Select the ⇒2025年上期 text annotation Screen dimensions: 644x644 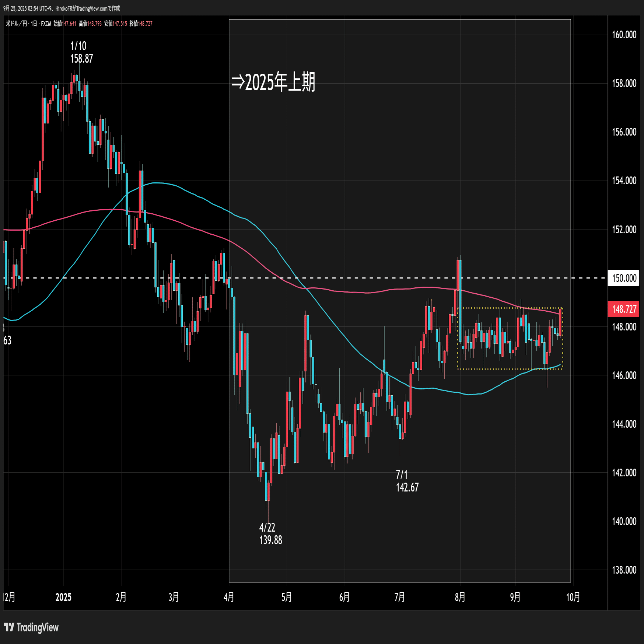click(273, 82)
